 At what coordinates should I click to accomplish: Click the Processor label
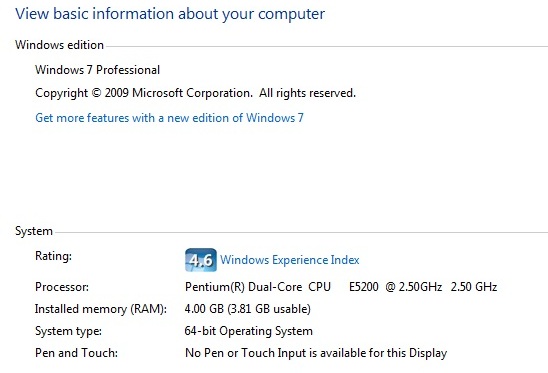(x=62, y=287)
